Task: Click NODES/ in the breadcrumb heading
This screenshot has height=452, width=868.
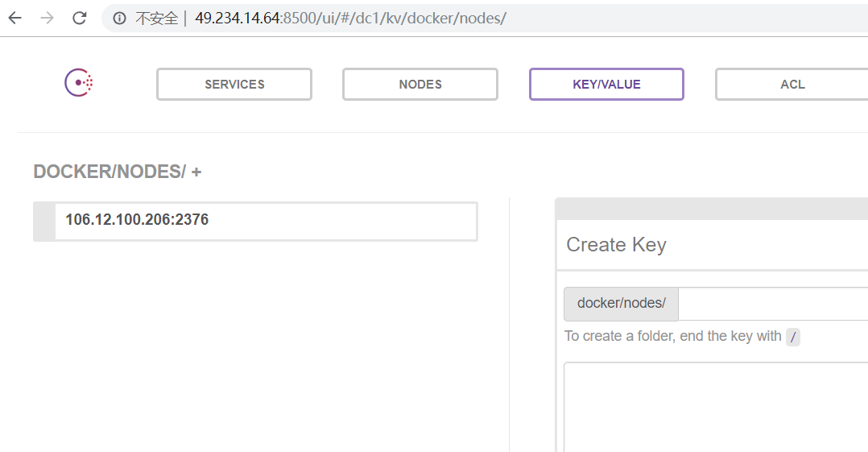Action: point(151,172)
